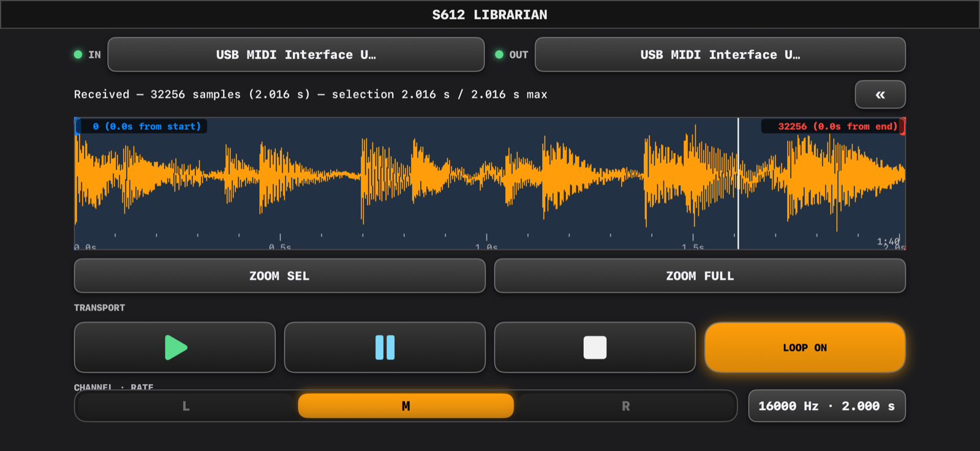Toggle the LOOP ON button
This screenshot has width=980, height=451.
click(x=805, y=347)
